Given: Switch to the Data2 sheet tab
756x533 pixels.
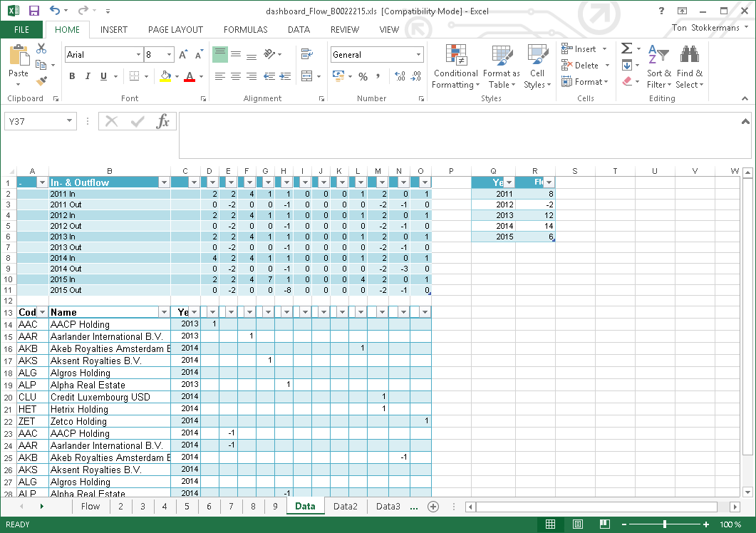Looking at the screenshot, I should tap(346, 506).
